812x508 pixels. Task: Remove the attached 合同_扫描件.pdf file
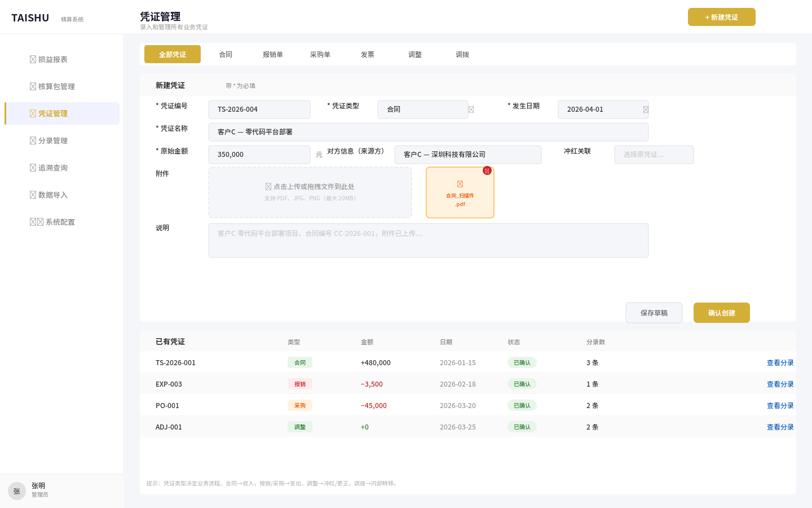[x=487, y=170]
